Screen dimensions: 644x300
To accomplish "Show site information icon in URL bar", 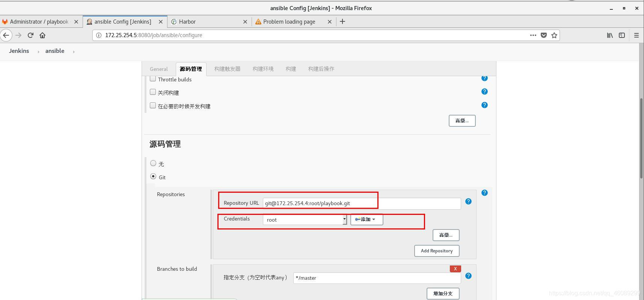I will [99, 35].
